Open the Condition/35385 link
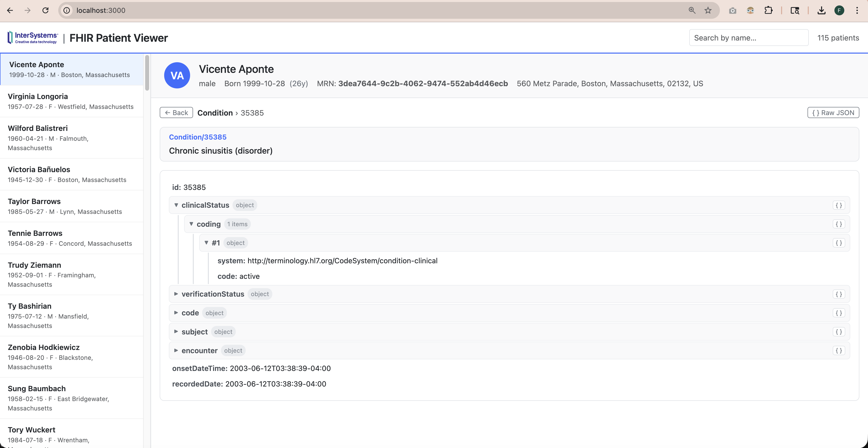Viewport: 868px width, 448px height. pos(197,137)
